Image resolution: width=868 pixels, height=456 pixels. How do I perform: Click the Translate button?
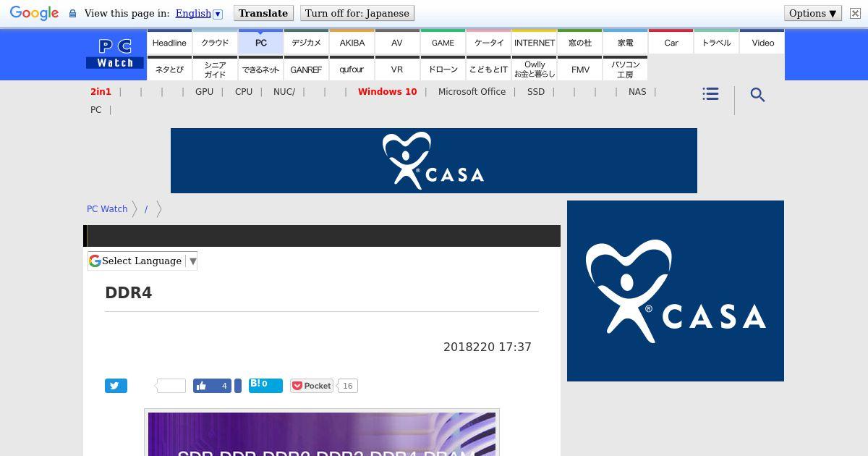pyautogui.click(x=263, y=13)
